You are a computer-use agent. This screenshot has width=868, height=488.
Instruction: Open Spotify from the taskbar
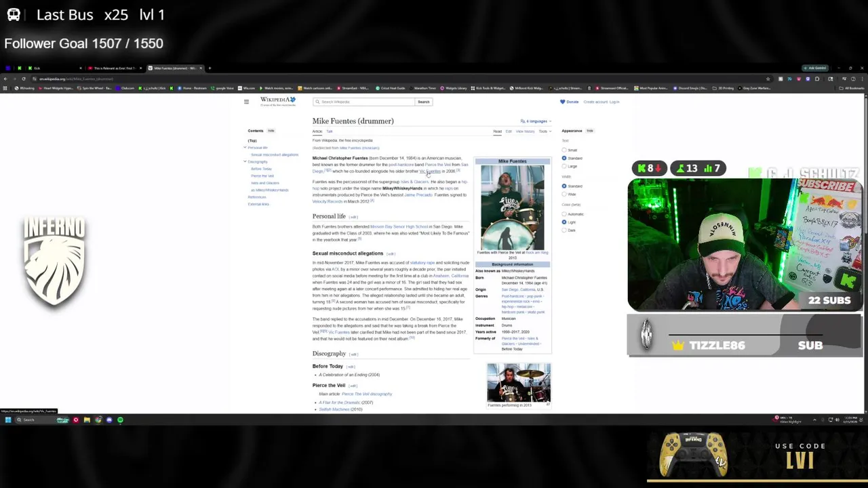tap(120, 420)
